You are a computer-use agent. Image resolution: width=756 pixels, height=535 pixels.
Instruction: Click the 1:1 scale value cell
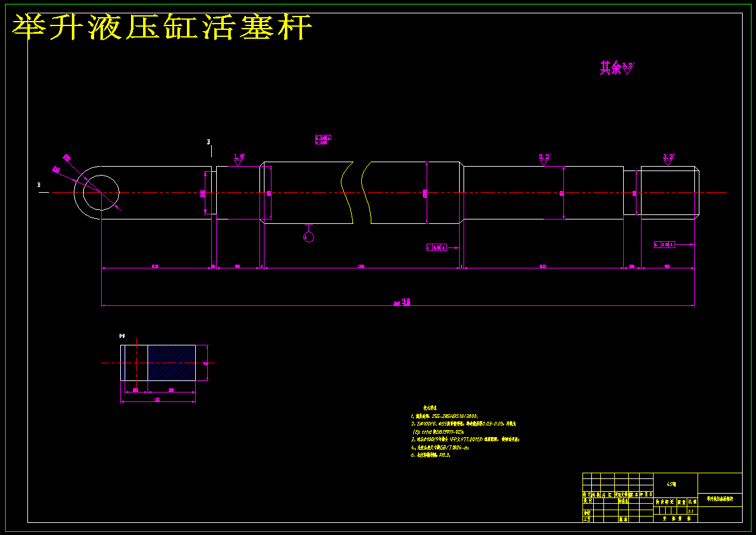click(x=691, y=511)
